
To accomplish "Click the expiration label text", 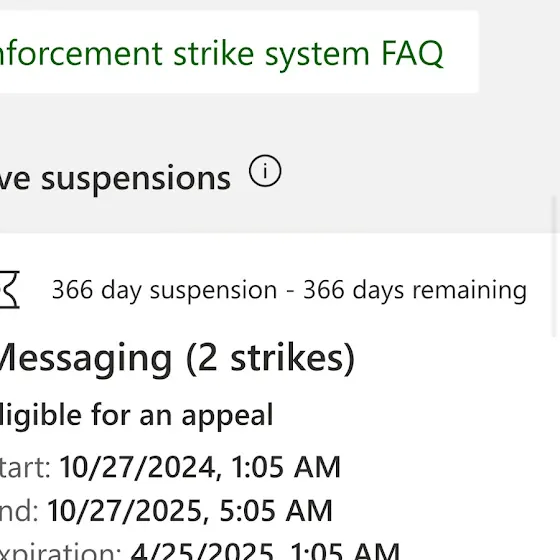I will tap(61, 552).
